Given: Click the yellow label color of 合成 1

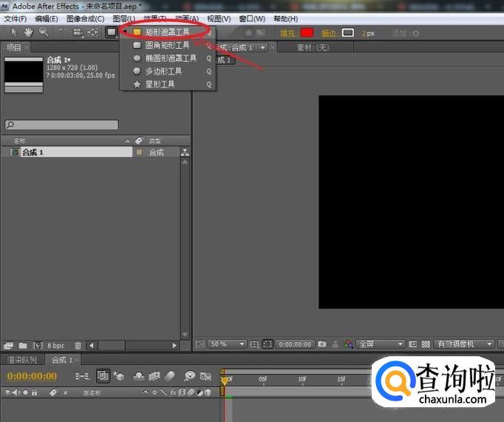Looking at the screenshot, I should [x=139, y=152].
